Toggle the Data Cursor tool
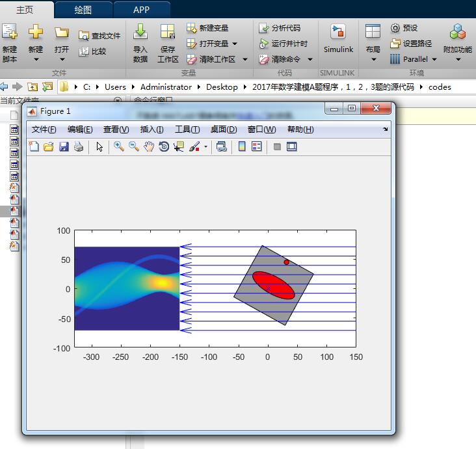The height and width of the screenshot is (449, 476). [x=179, y=146]
